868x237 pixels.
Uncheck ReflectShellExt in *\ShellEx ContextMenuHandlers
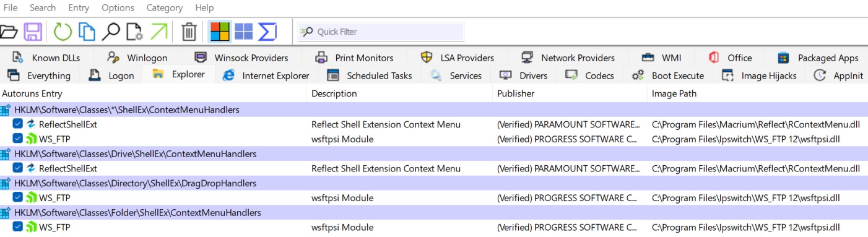pyautogui.click(x=18, y=124)
